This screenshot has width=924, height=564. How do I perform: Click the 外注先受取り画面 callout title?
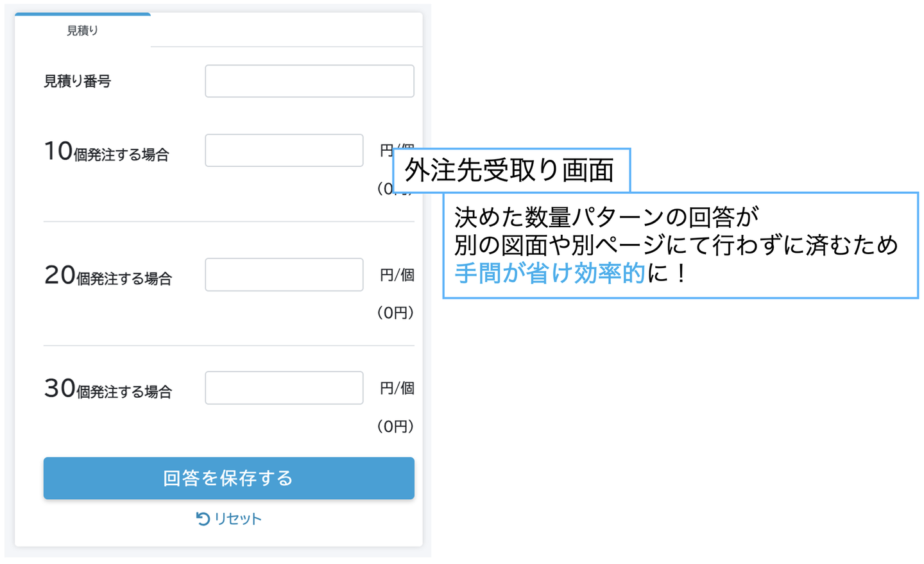pyautogui.click(x=509, y=171)
